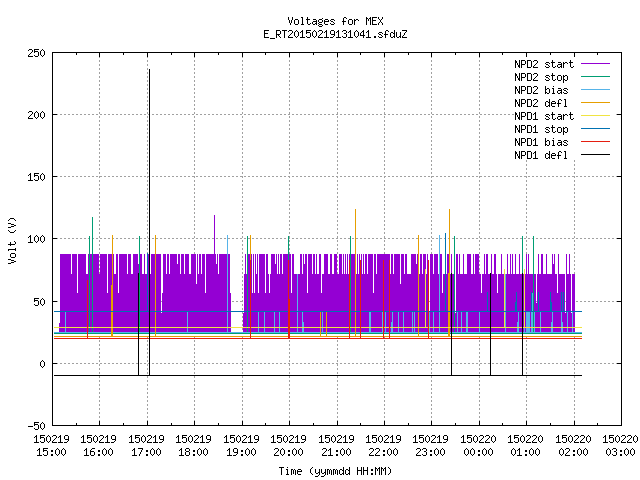The width and height of the screenshot is (640, 480).
Task: Click the 'Time (yymmdd HH:MM)' x-axis label
Action: pos(335,471)
